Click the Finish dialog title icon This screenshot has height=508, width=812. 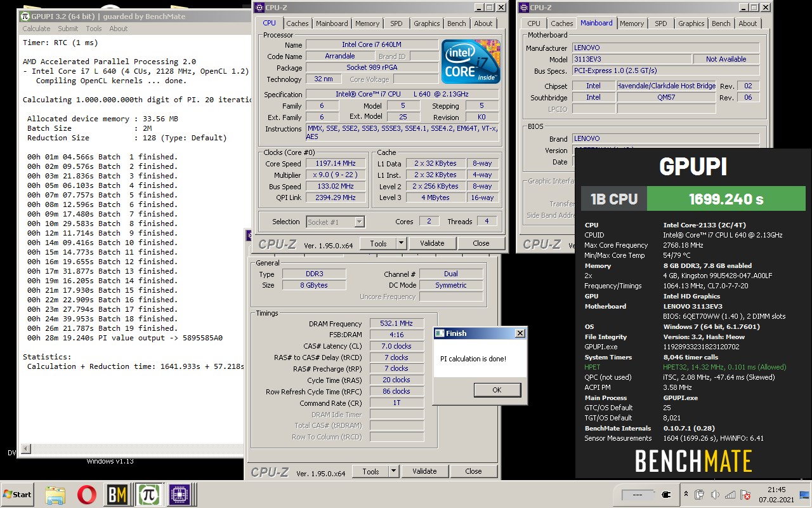tap(440, 333)
